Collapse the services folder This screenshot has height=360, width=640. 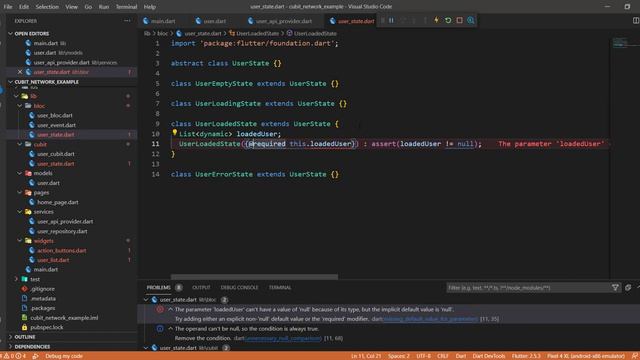tap(20, 211)
